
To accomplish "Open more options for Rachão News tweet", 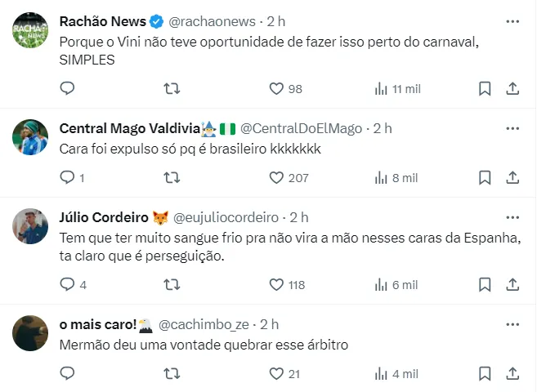I will point(512,21).
